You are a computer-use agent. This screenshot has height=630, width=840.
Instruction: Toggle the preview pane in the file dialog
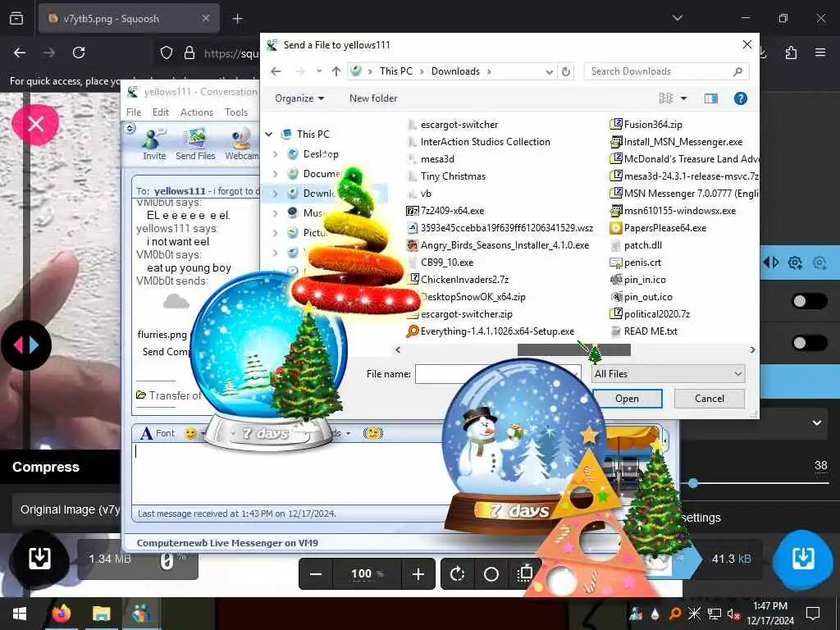[711, 98]
